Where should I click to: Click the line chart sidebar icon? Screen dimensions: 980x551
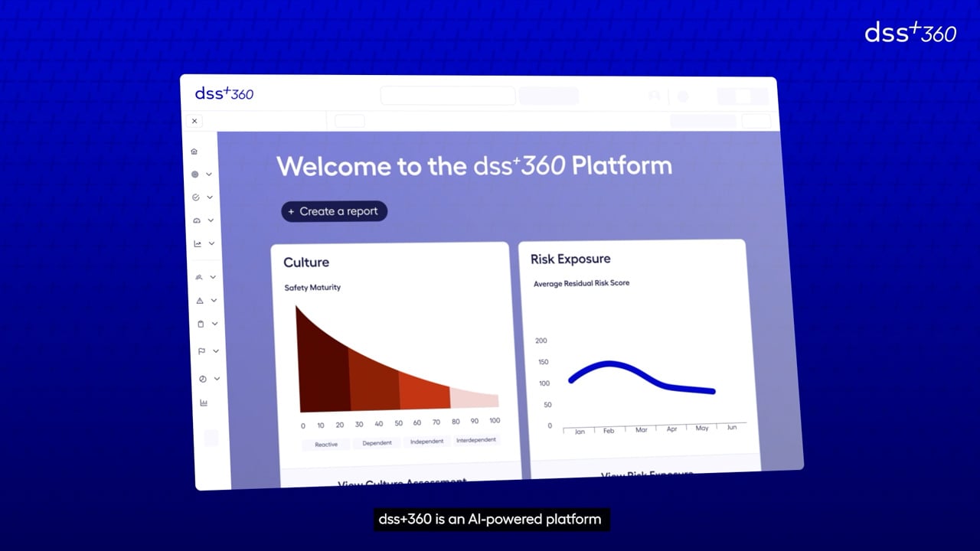click(x=198, y=244)
